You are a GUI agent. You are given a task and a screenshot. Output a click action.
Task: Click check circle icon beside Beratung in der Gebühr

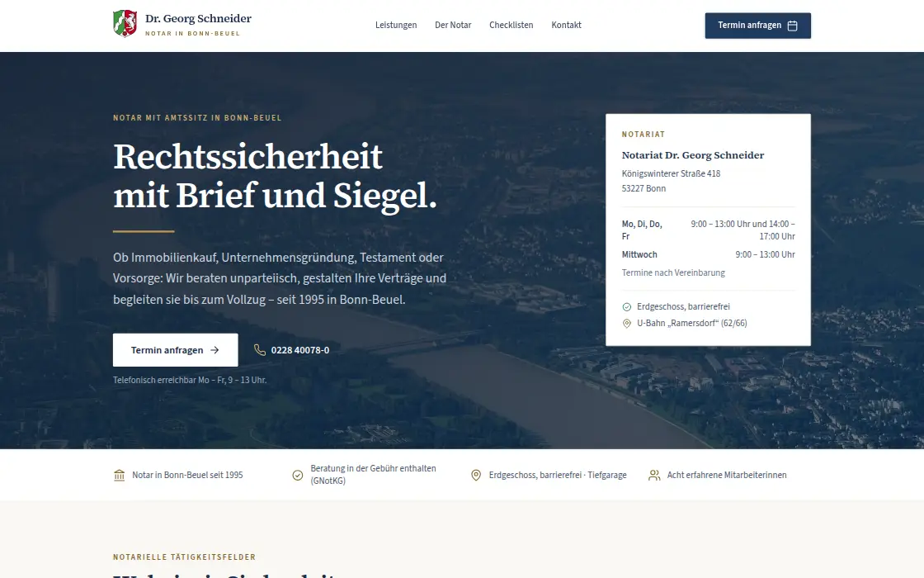pos(298,475)
